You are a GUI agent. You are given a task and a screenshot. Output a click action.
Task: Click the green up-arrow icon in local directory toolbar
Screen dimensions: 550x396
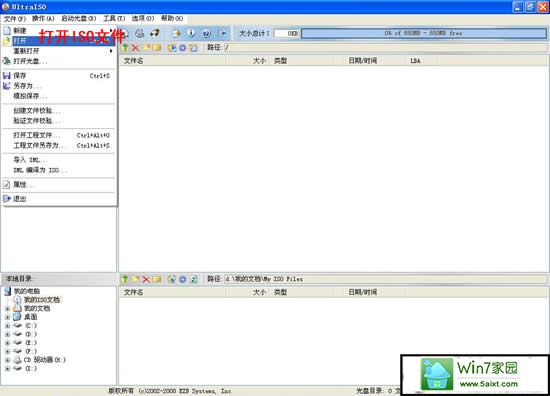point(125,279)
